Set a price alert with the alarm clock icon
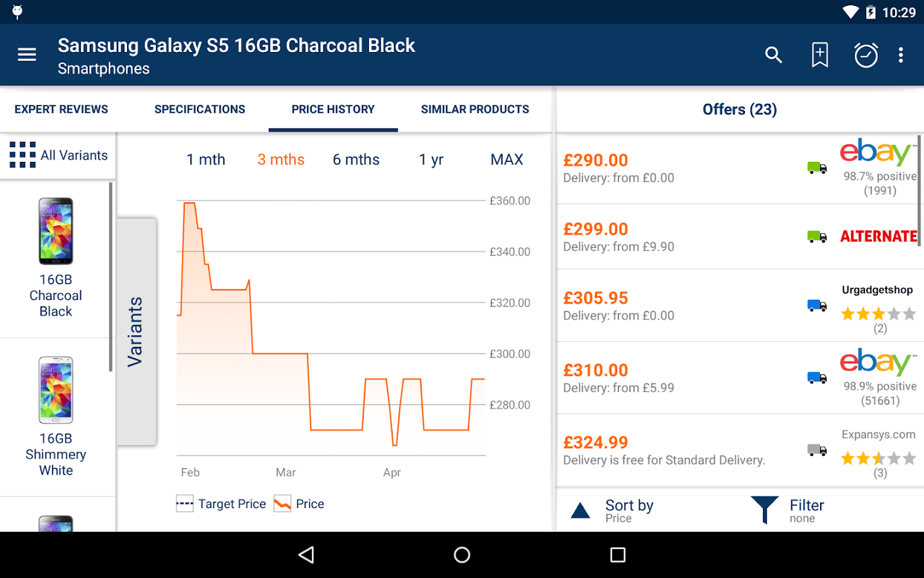924x578 pixels. [866, 55]
